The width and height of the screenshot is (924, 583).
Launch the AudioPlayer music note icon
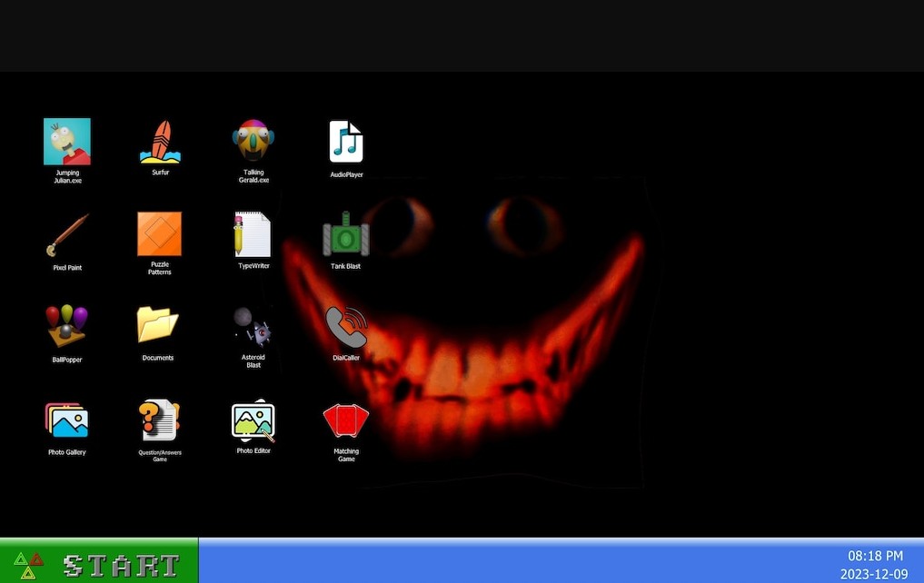346,143
